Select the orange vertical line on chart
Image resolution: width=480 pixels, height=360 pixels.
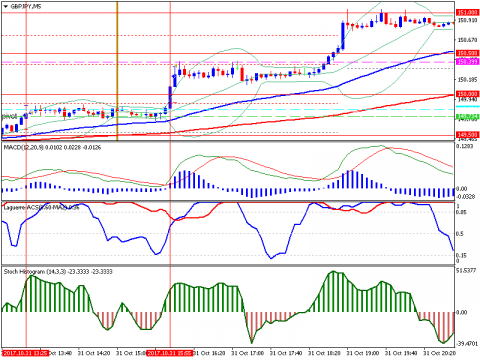[117, 71]
